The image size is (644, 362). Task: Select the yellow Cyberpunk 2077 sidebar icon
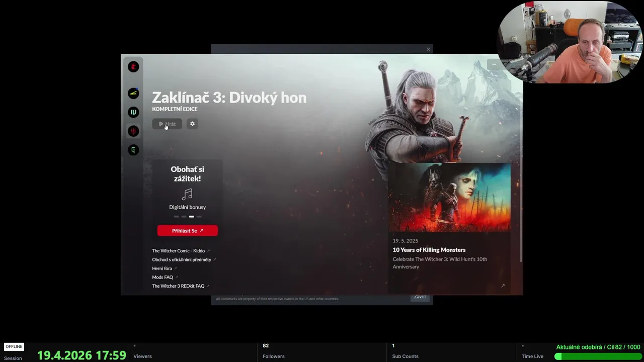click(133, 93)
